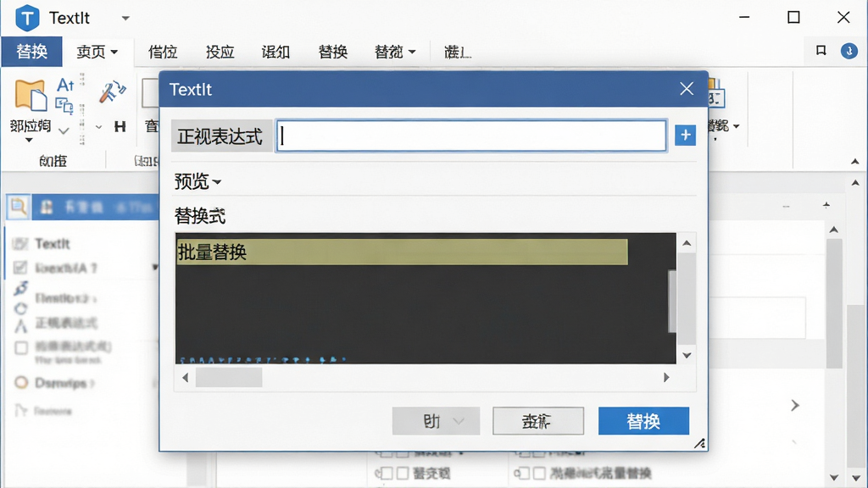The height and width of the screenshot is (488, 868).
Task: Click the folder and page paste icon
Action: [31, 95]
